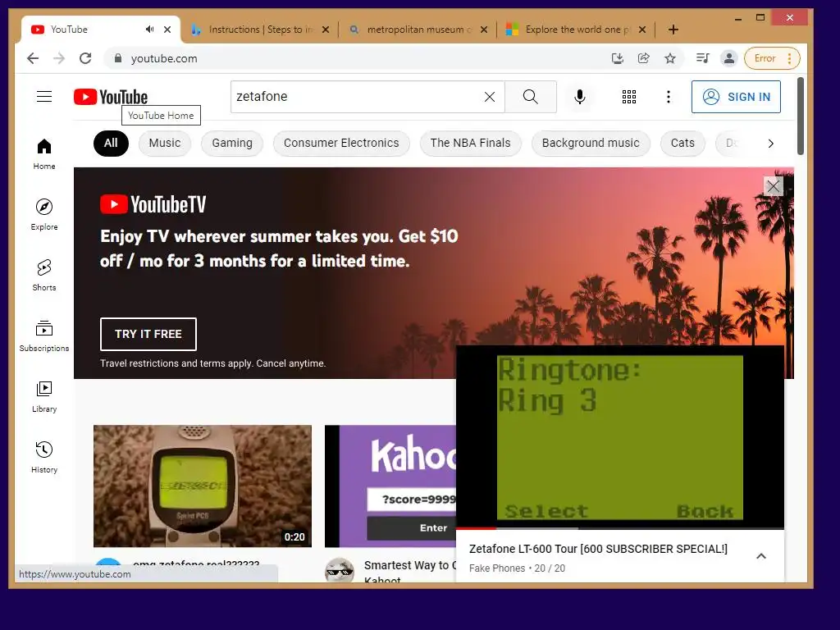Click the browser forward arrow
840x630 pixels.
59,58
